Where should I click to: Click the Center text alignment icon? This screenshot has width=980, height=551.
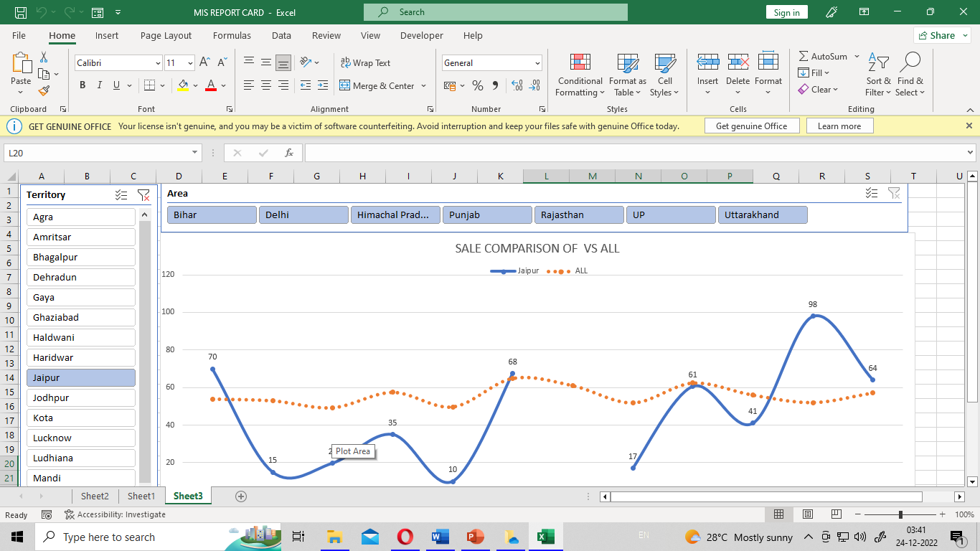[x=266, y=85]
